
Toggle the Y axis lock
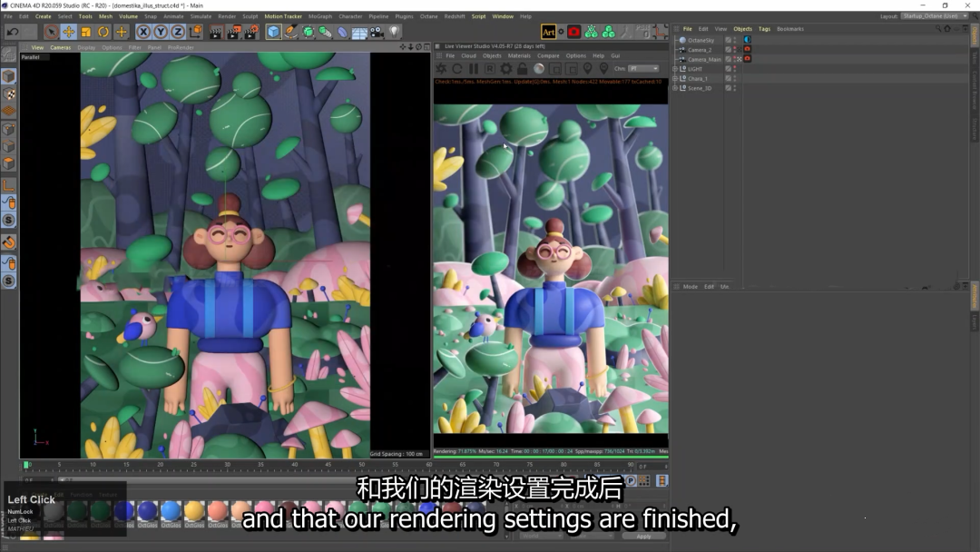pos(161,32)
